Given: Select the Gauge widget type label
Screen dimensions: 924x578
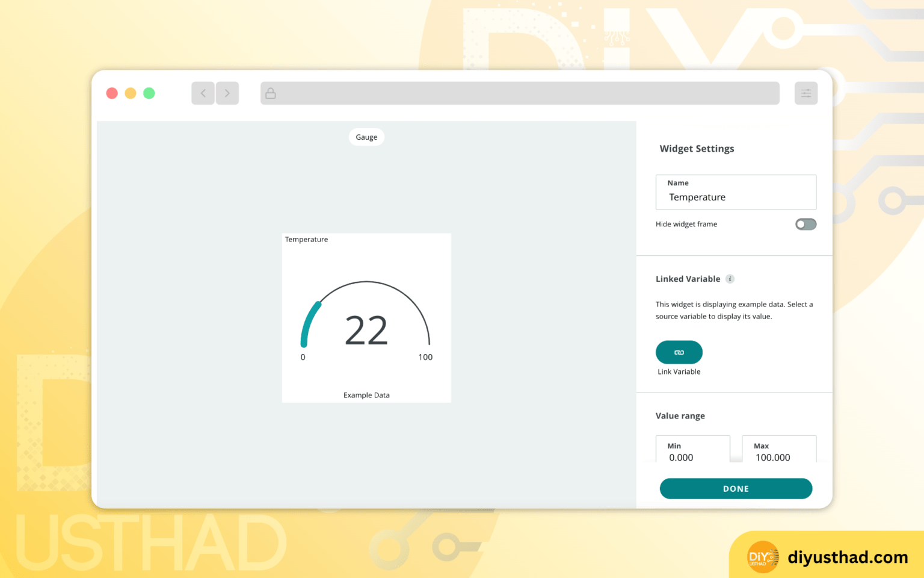Looking at the screenshot, I should [x=366, y=137].
